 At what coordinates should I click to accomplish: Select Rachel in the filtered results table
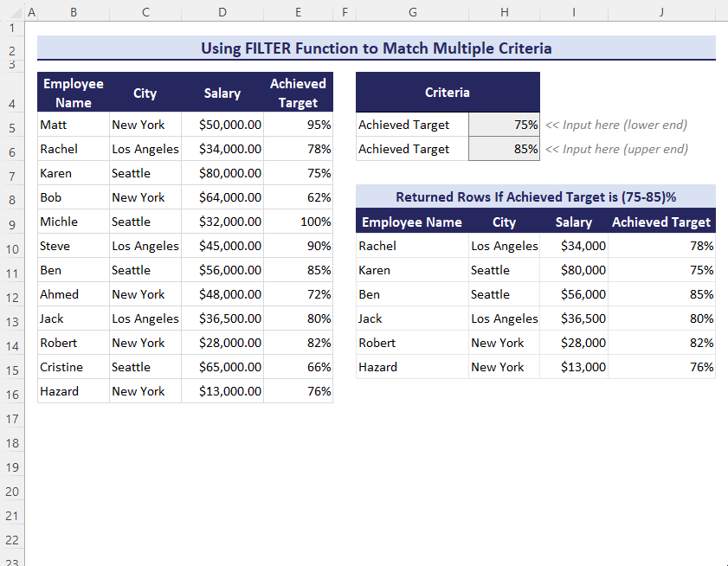(x=377, y=246)
